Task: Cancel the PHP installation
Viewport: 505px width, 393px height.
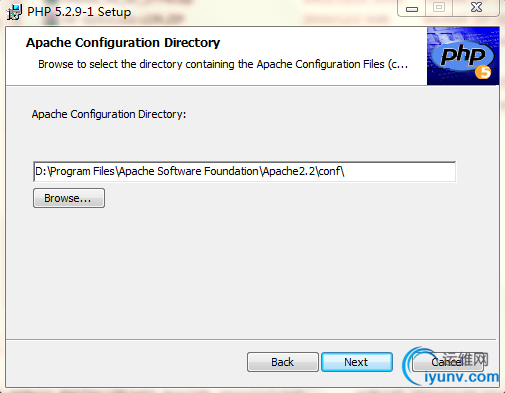Action: 447,362
